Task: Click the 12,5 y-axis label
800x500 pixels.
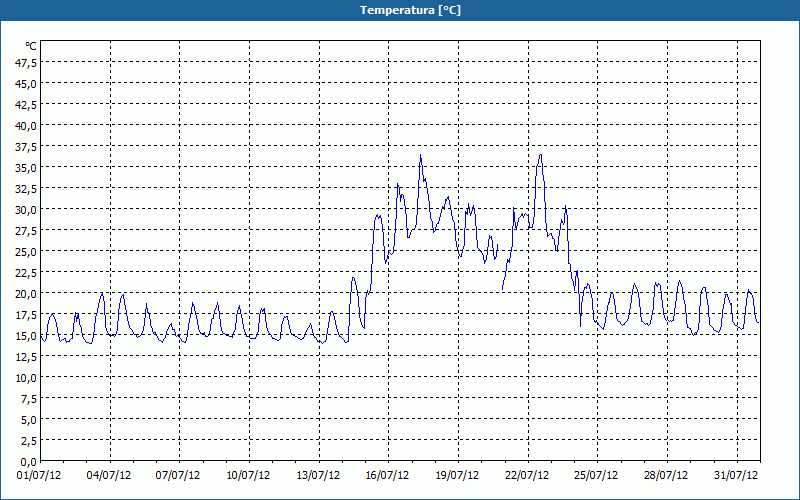Action: [26, 357]
